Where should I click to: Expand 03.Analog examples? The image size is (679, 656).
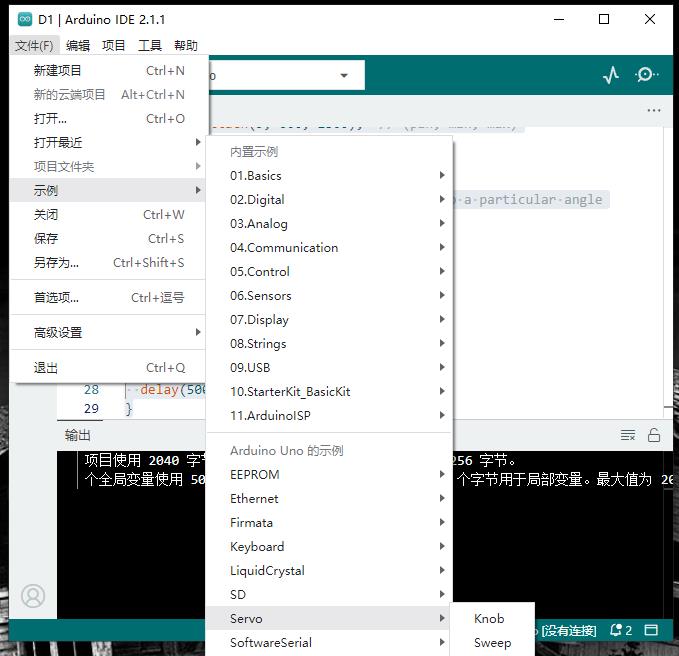click(x=329, y=224)
